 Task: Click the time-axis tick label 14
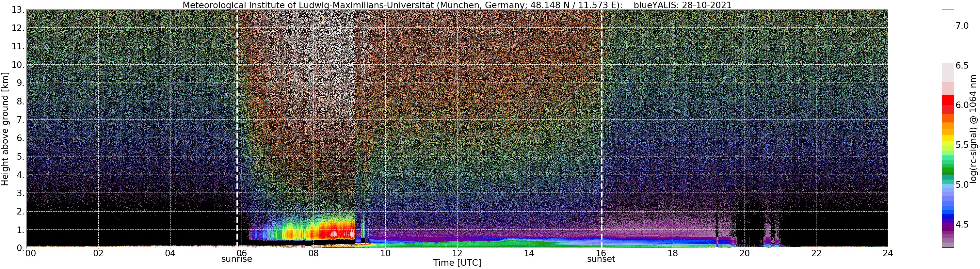[529, 253]
